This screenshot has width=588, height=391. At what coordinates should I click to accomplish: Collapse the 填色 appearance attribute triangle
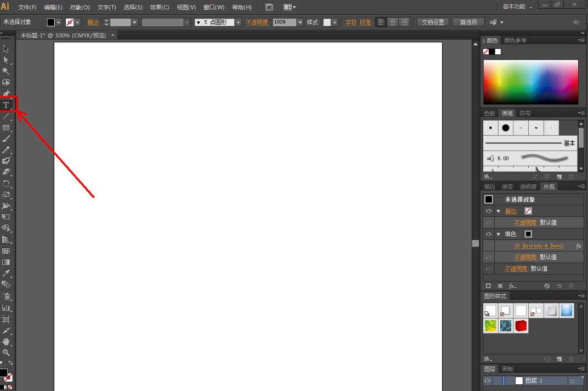click(499, 234)
